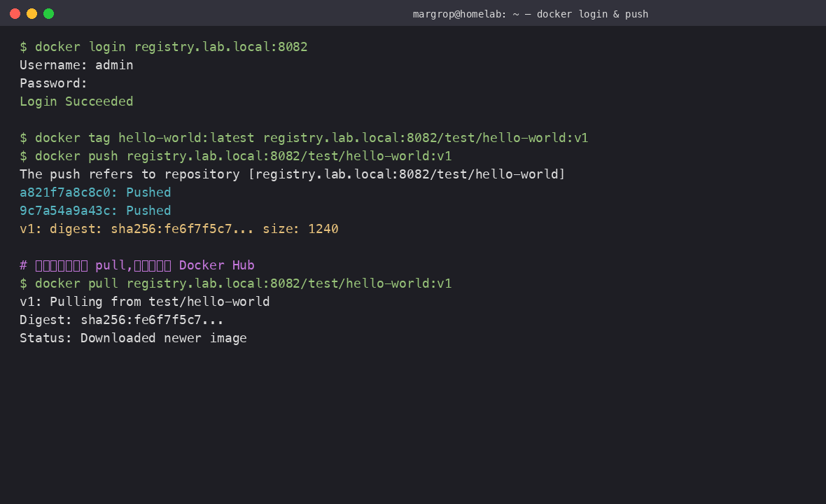Select the 'Login Succeeded' message
The height and width of the screenshot is (504, 826).
(x=76, y=101)
